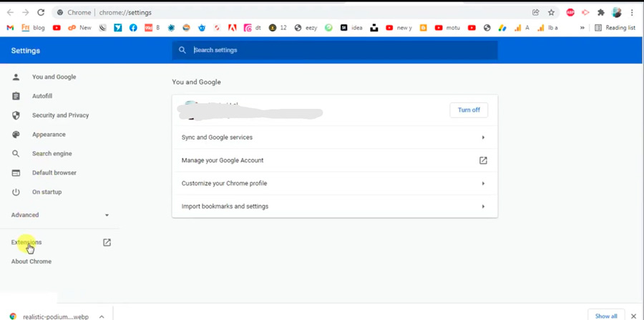This screenshot has height=320, width=644.
Task: Show hidden bookmarks via double chevron
Action: (582, 28)
